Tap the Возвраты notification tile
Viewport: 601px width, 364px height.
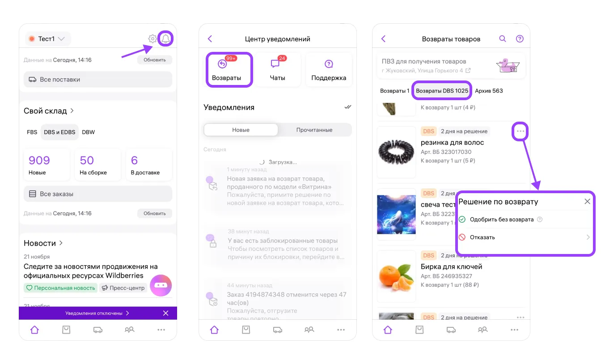(x=229, y=69)
